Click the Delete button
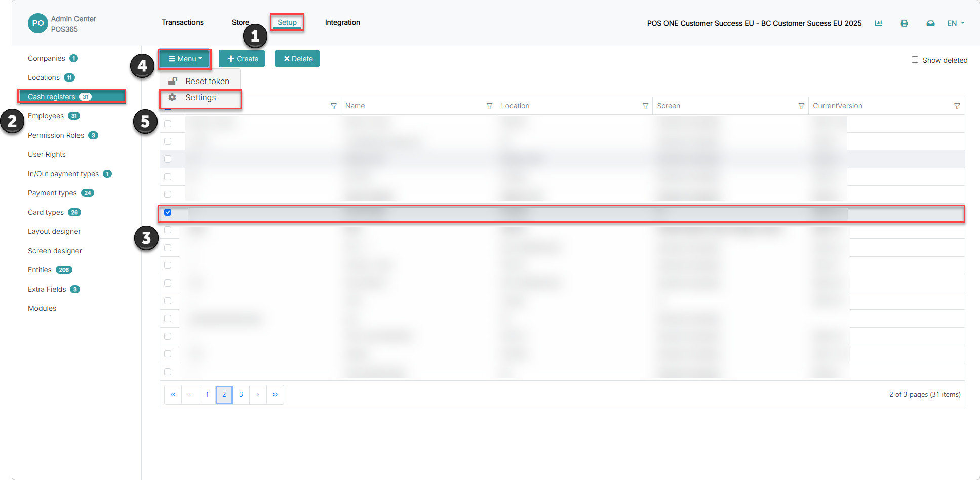 point(297,59)
